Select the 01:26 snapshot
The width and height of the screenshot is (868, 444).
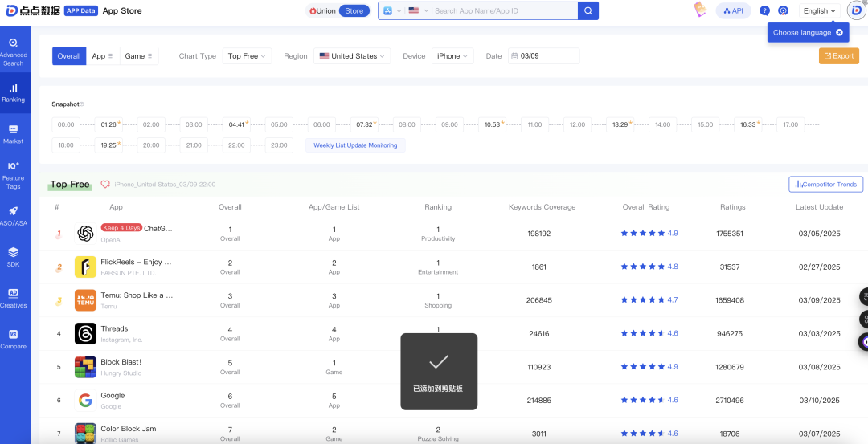108,124
